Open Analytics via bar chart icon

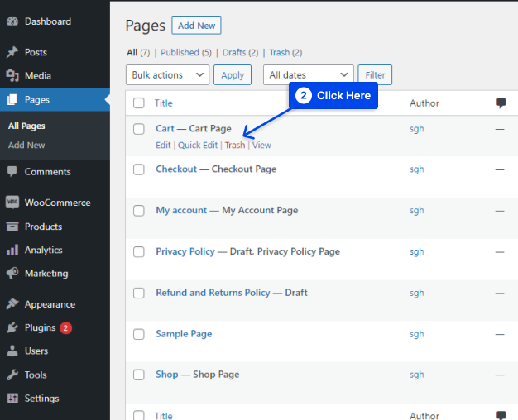12,250
